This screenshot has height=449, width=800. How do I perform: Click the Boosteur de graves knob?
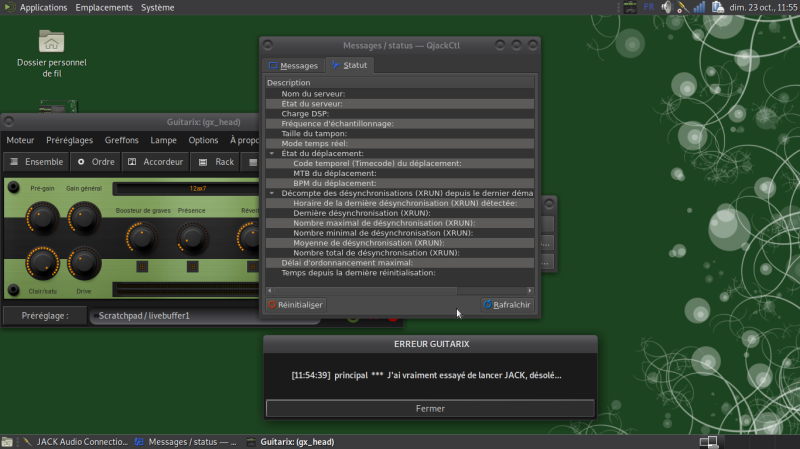pos(141,238)
